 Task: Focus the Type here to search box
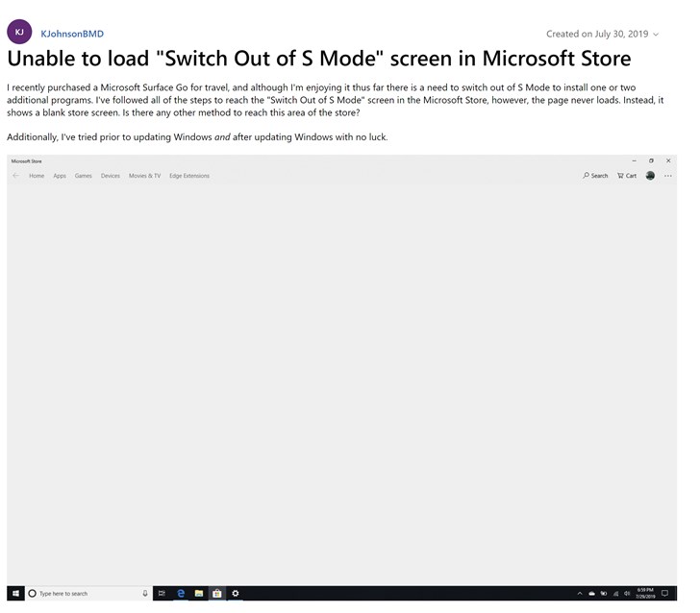coord(88,594)
